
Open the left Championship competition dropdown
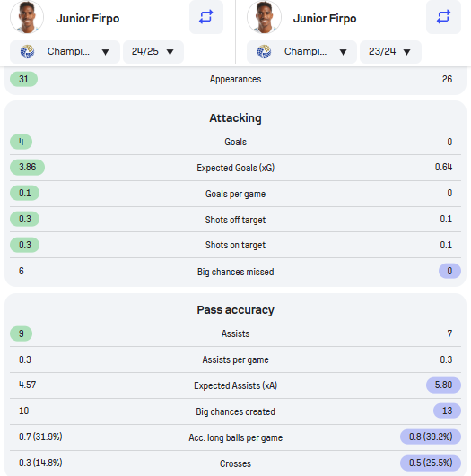coord(65,52)
